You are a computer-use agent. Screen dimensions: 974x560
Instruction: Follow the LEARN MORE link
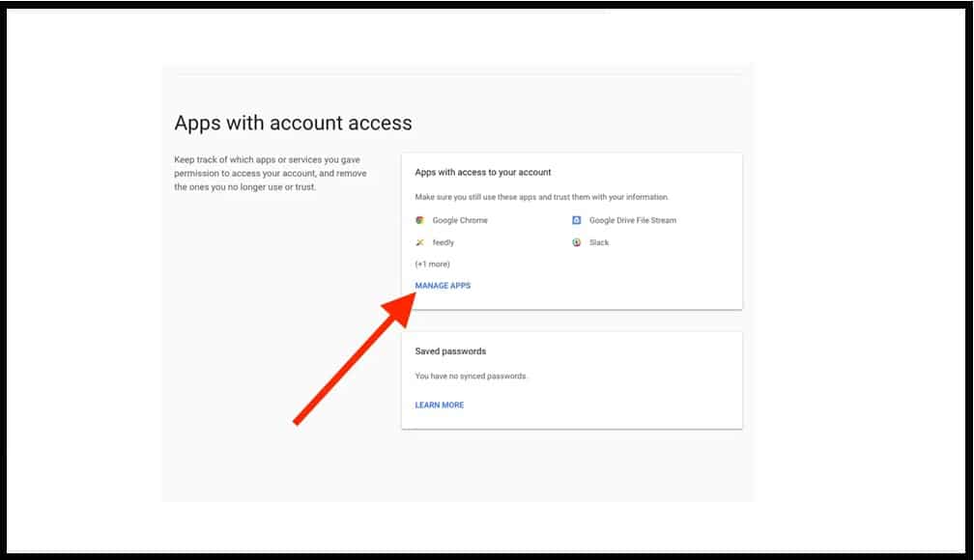point(439,405)
